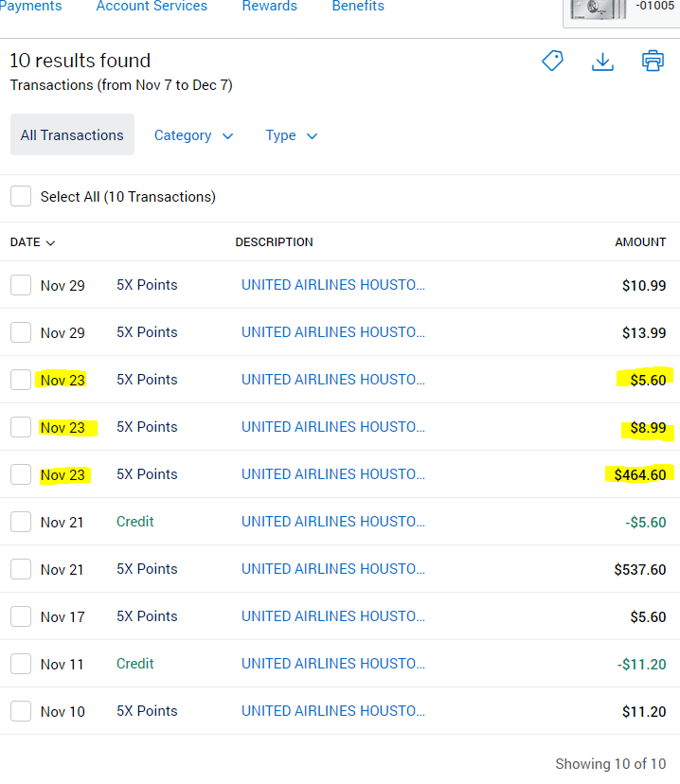This screenshot has height=784, width=680.
Task: Mark the Nov 21 credit transaction checkbox
Action: pyautogui.click(x=21, y=522)
